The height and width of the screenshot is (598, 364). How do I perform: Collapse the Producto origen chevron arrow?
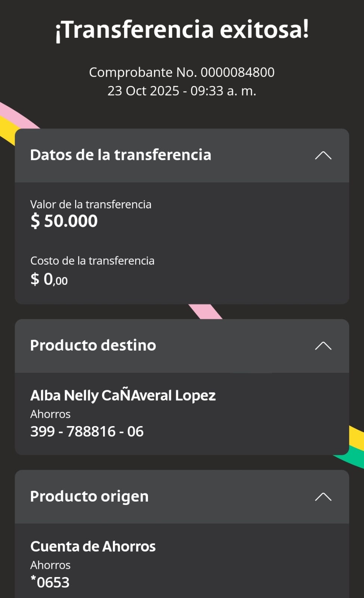[323, 497]
